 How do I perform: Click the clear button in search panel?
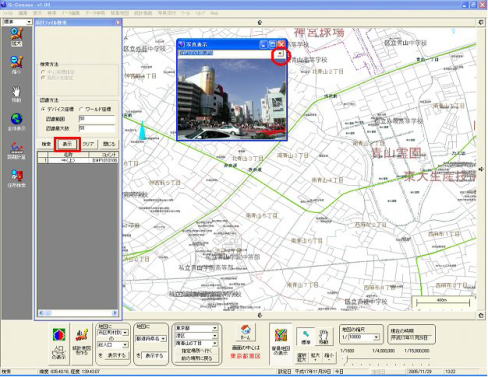click(88, 144)
